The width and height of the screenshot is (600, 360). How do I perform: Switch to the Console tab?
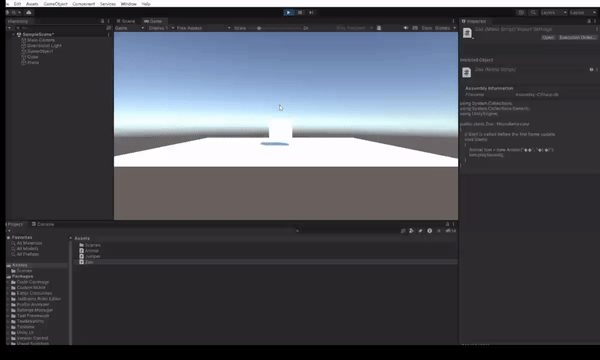tap(43, 224)
